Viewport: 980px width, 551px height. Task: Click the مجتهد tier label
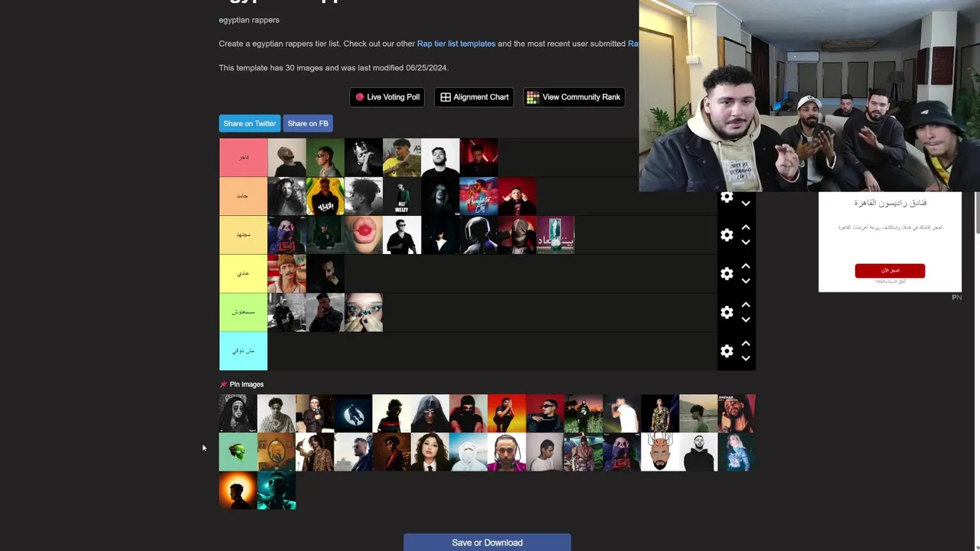[x=243, y=235]
